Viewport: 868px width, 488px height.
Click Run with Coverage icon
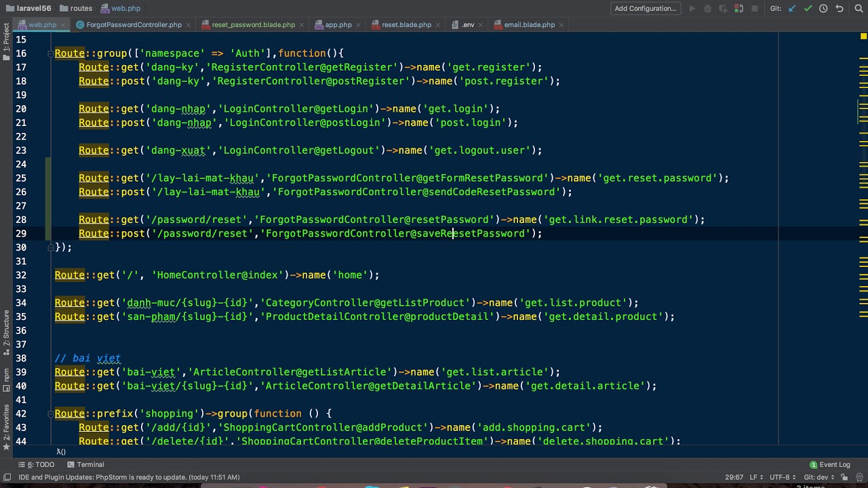[724, 9]
